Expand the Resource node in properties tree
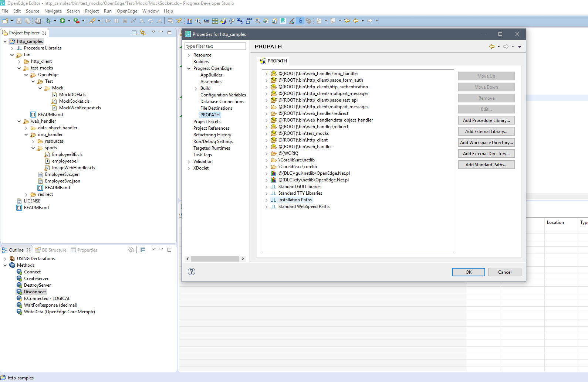Image resolution: width=588 pixels, height=382 pixels. pyautogui.click(x=189, y=55)
